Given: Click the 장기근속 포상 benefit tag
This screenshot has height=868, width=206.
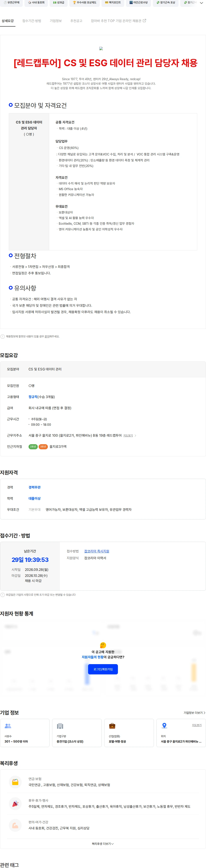Looking at the screenshot, I should [x=166, y=3].
